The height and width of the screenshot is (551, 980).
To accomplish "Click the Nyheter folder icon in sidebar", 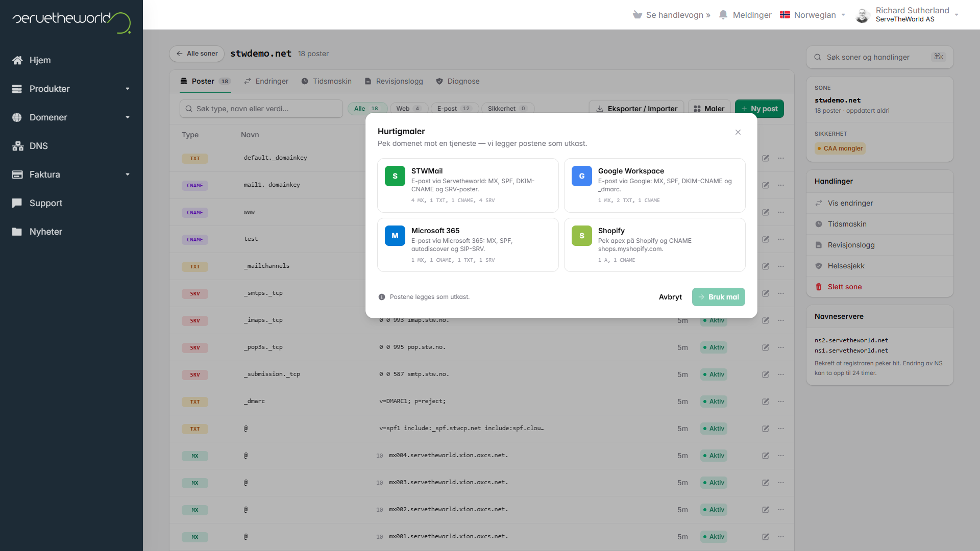I will tap(17, 232).
